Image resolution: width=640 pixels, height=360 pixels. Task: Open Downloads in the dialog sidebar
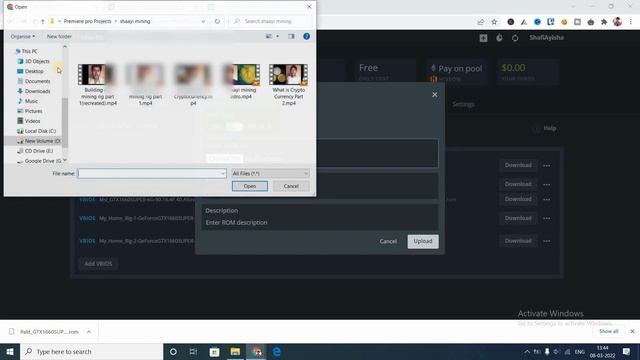click(x=37, y=91)
